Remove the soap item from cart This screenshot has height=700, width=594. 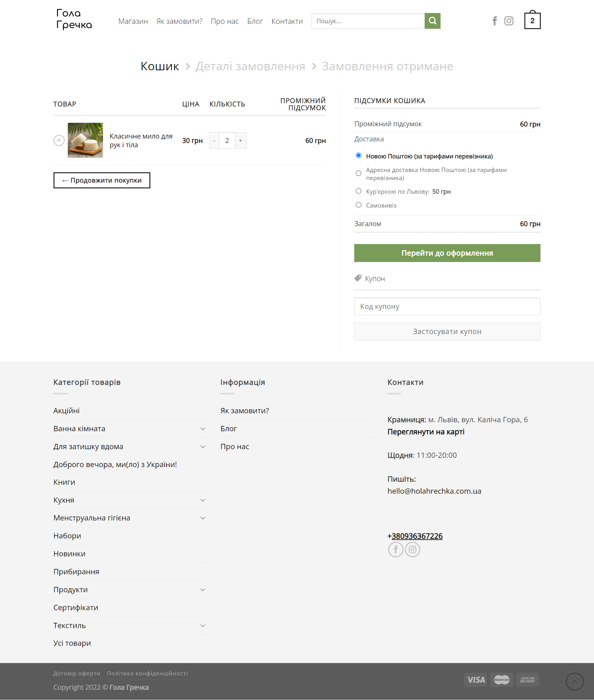click(x=59, y=140)
